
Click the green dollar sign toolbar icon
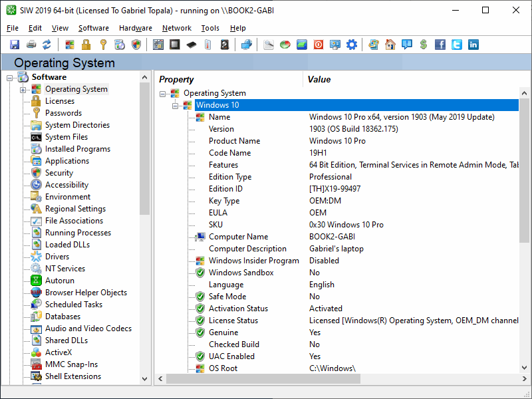[423, 45]
